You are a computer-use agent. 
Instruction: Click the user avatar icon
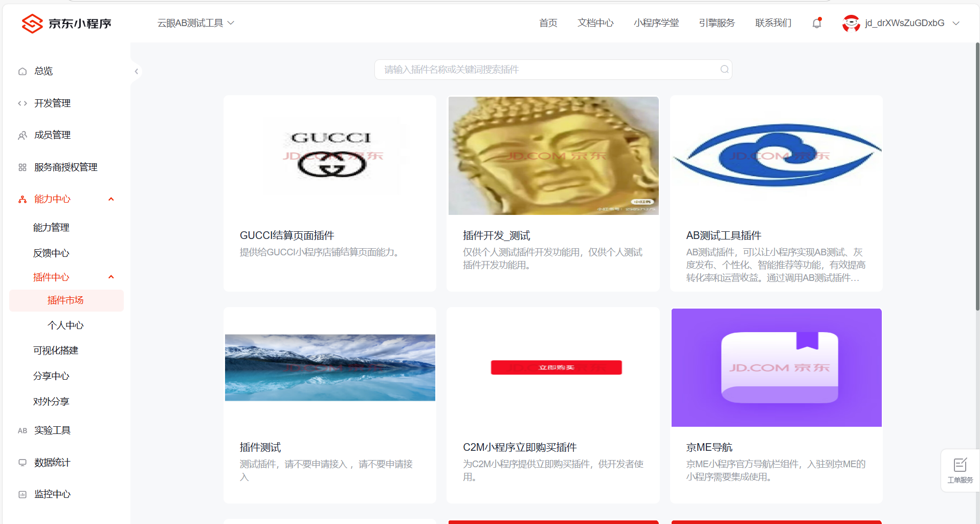(851, 23)
